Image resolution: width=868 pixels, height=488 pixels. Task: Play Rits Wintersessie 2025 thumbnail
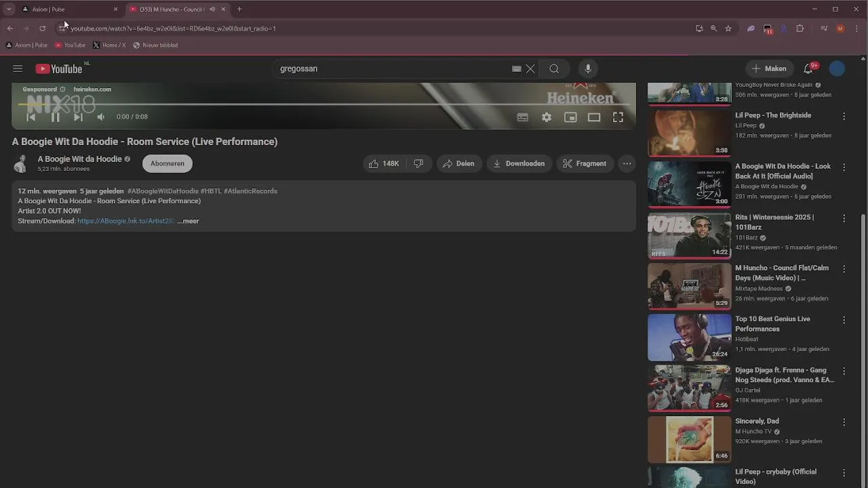point(689,235)
